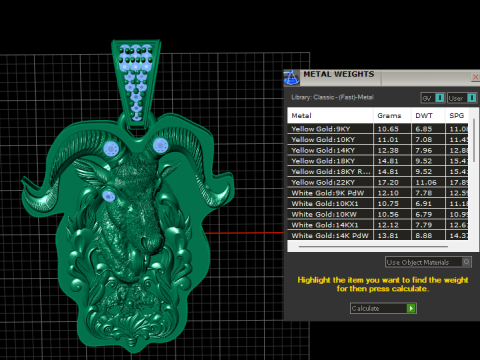Click the Calculate button
480x360 pixels.
click(x=383, y=308)
